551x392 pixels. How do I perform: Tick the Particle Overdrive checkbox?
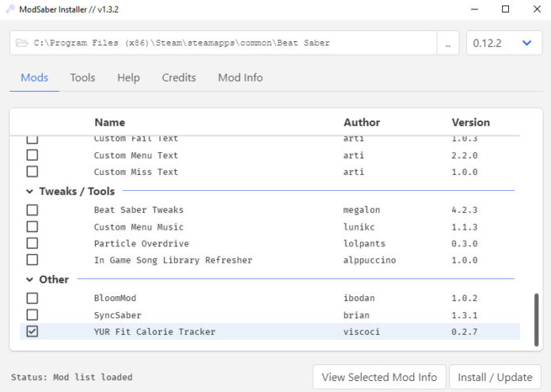(x=32, y=244)
